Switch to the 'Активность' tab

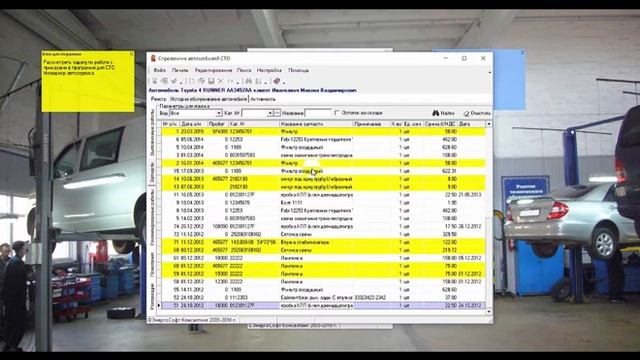pyautogui.click(x=263, y=99)
